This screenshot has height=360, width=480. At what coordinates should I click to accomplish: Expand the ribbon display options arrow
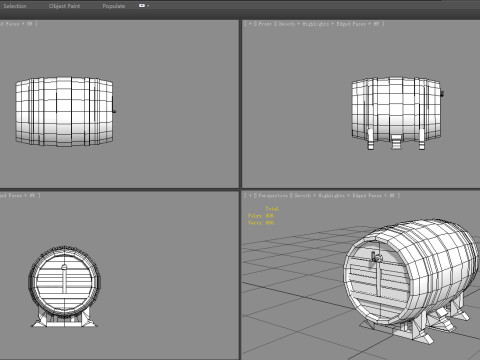tap(148, 6)
